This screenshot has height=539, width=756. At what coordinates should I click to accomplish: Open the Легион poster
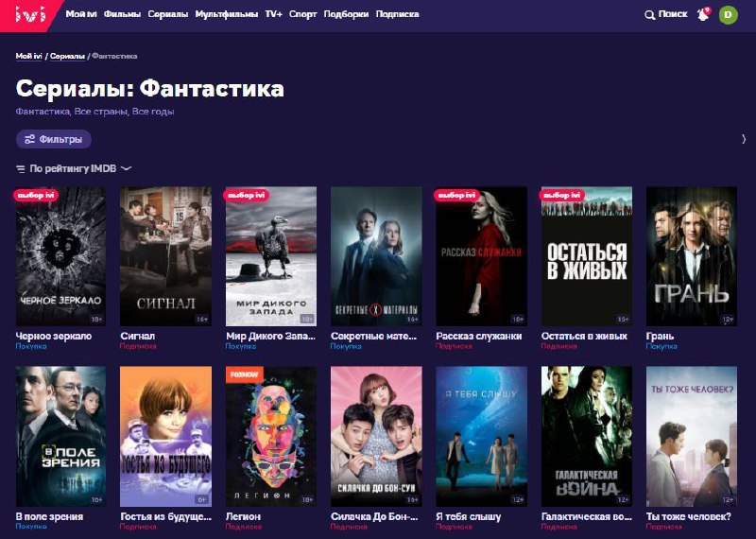[271, 436]
